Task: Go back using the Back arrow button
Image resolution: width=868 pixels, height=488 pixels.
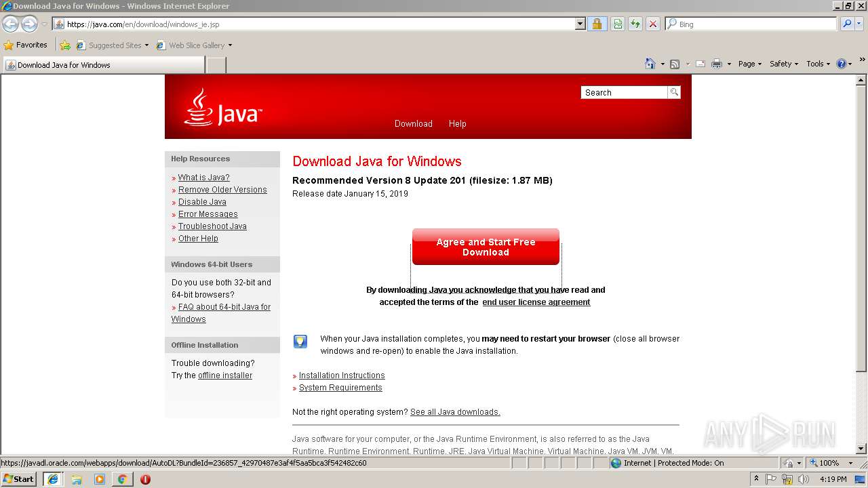Action: [x=10, y=24]
